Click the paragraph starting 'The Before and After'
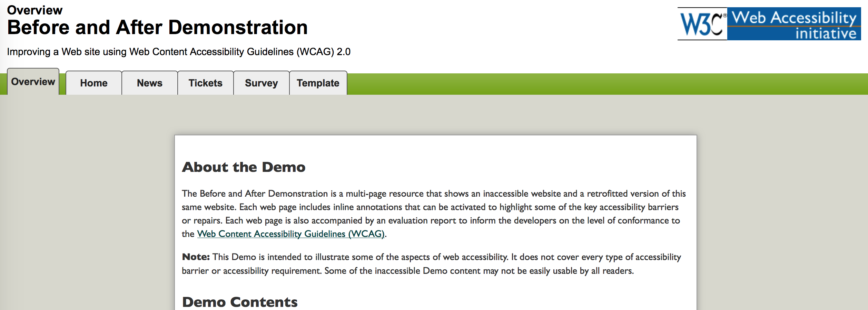Screen dimensions: 868x310 click(x=431, y=207)
